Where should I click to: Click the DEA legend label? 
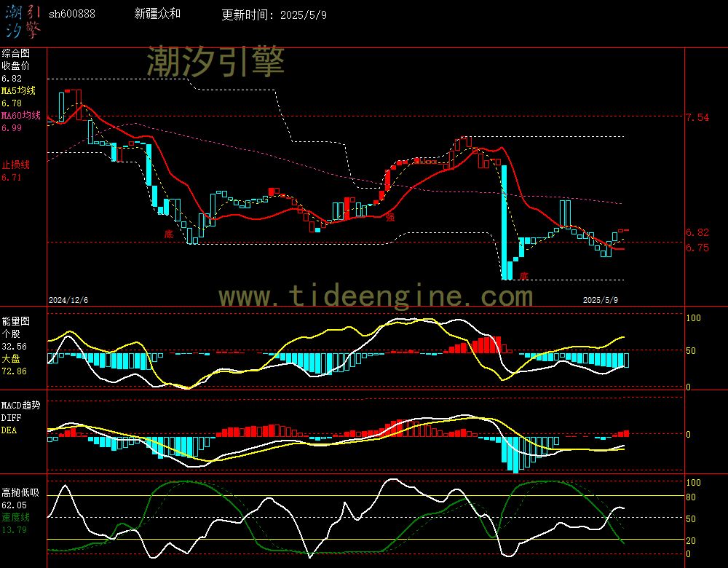coord(9,430)
